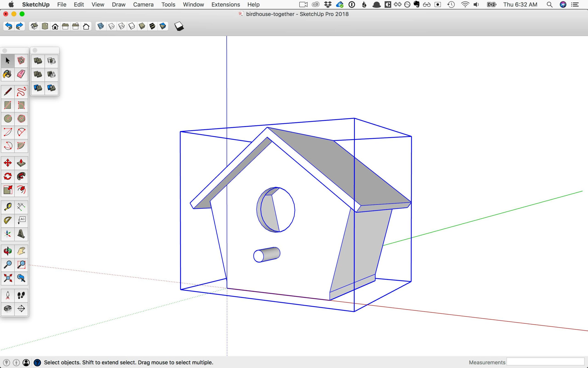The width and height of the screenshot is (588, 368).
Task: Switch to Iso view
Action: pos(34,26)
